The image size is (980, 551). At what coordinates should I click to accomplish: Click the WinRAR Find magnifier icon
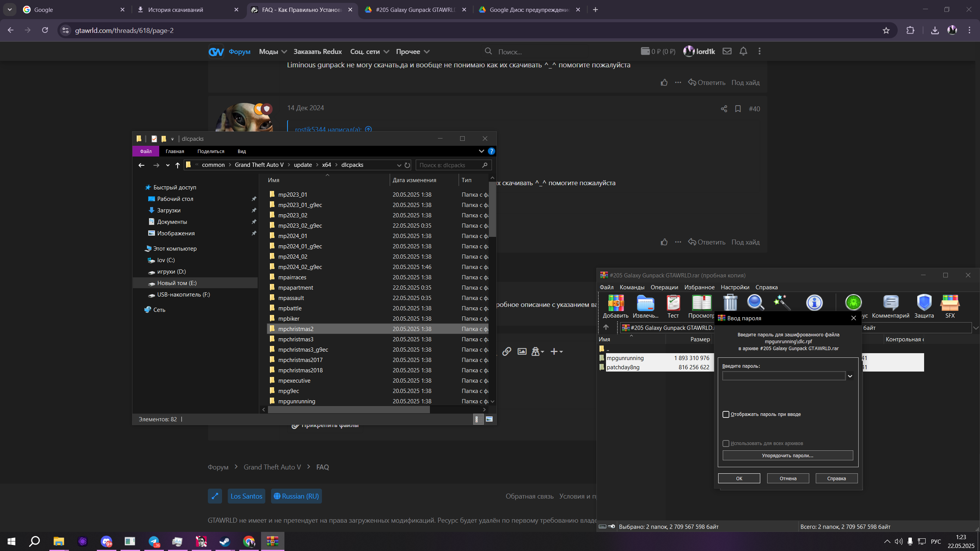[x=756, y=302]
